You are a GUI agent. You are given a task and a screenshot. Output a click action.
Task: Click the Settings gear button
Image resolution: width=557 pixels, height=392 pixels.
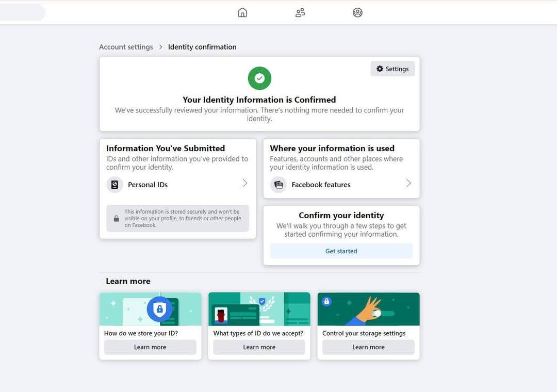pos(392,69)
